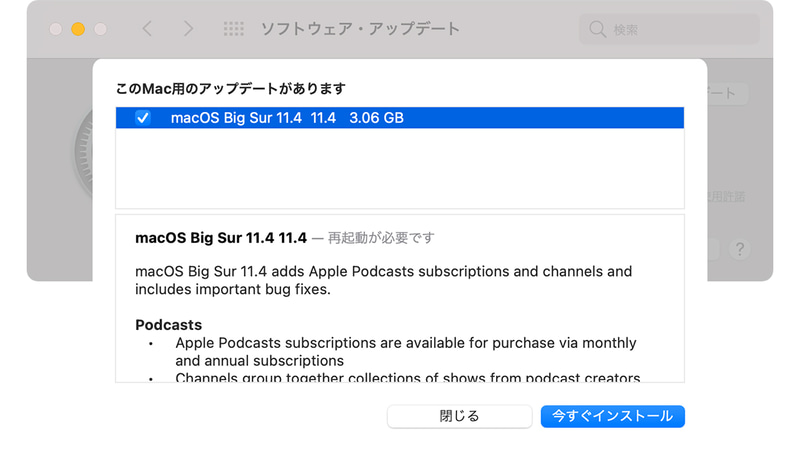Select the macOS Big Sur 11.4 update row
The image size is (800, 450).
point(399,118)
